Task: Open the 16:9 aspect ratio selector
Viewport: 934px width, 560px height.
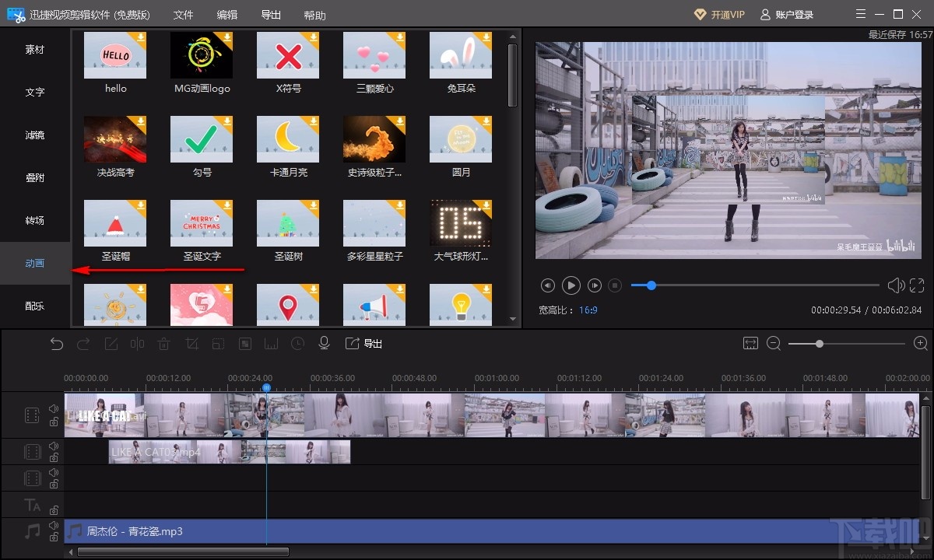Action: click(588, 310)
